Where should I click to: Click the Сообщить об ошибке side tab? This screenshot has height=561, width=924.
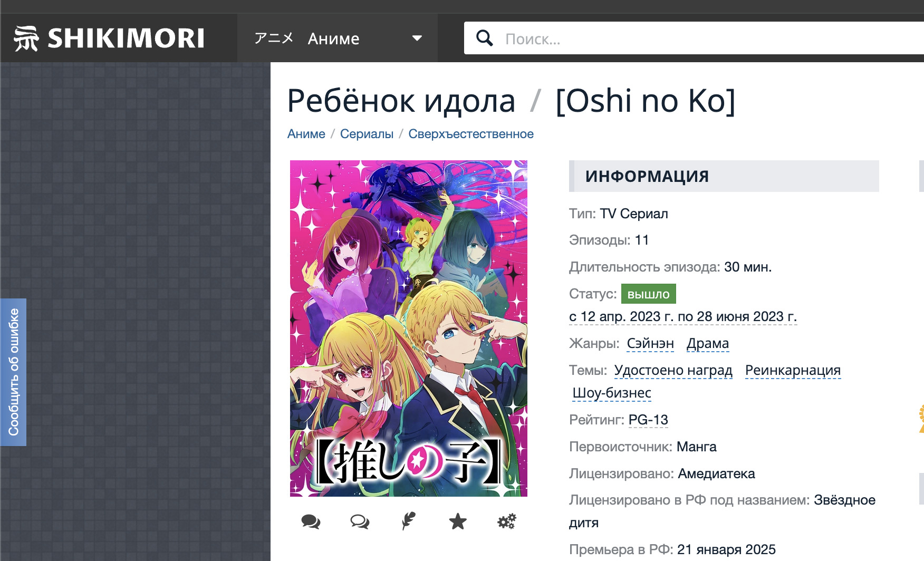tap(13, 372)
